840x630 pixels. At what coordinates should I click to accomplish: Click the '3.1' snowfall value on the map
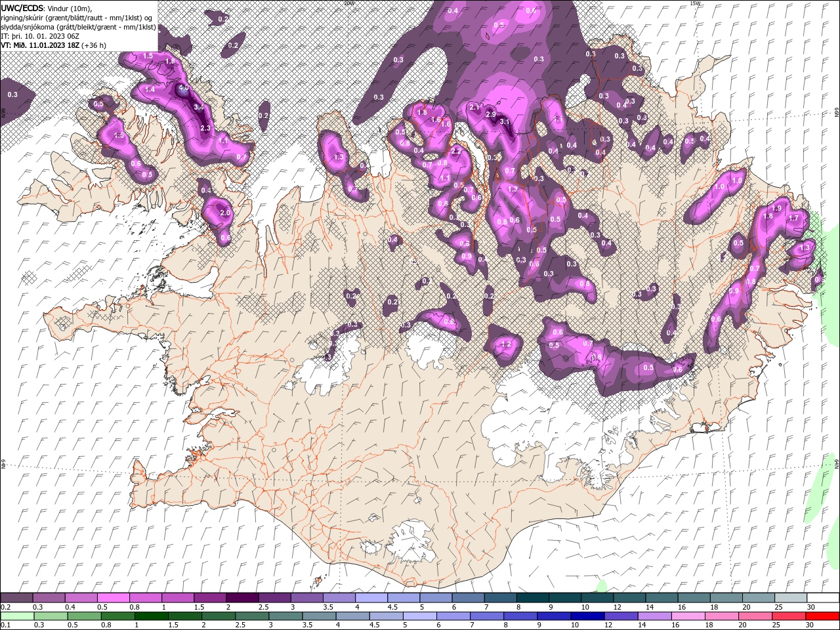click(505, 121)
